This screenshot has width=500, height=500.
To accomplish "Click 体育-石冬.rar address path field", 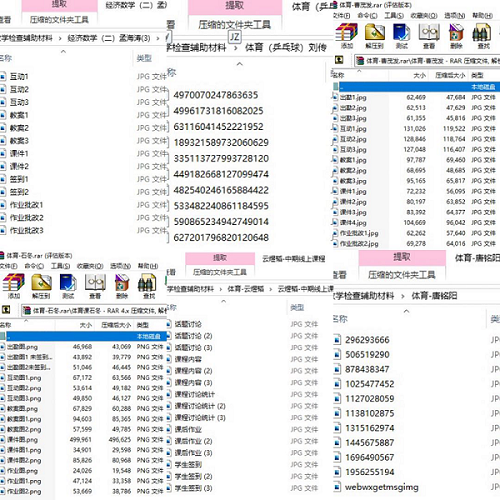I will 93,311.
